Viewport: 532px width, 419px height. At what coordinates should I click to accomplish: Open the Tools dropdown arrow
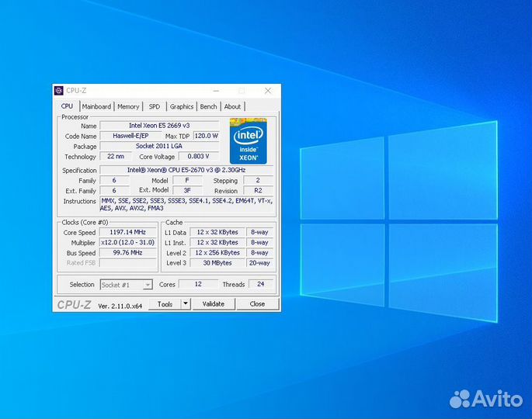coord(186,304)
